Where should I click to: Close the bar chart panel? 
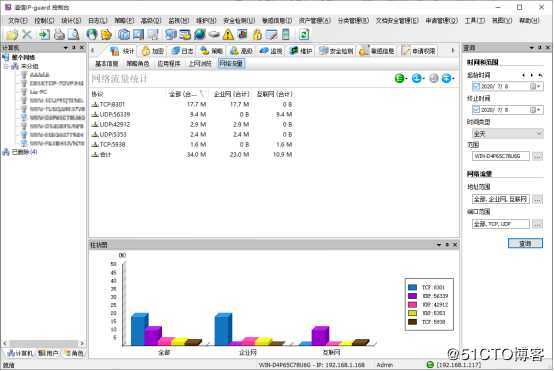tap(455, 245)
